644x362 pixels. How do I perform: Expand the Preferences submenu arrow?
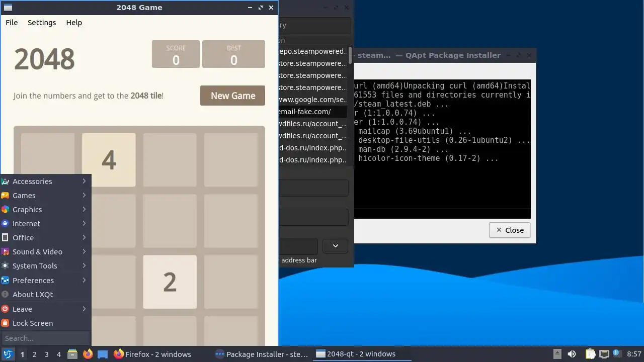[84, 280]
